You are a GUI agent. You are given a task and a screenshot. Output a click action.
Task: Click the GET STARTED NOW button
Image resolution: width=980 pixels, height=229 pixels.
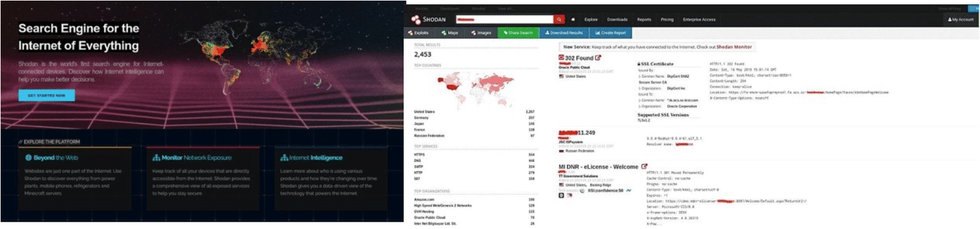(x=47, y=95)
